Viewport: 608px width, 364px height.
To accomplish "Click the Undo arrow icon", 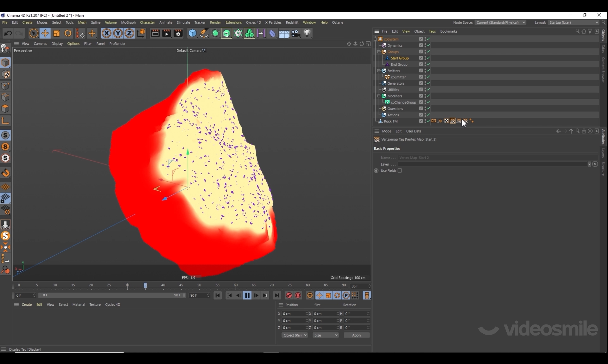I will (x=8, y=33).
